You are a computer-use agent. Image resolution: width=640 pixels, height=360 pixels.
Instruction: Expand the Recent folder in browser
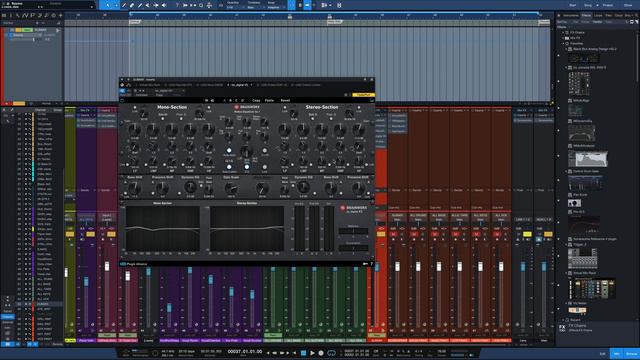[564, 320]
